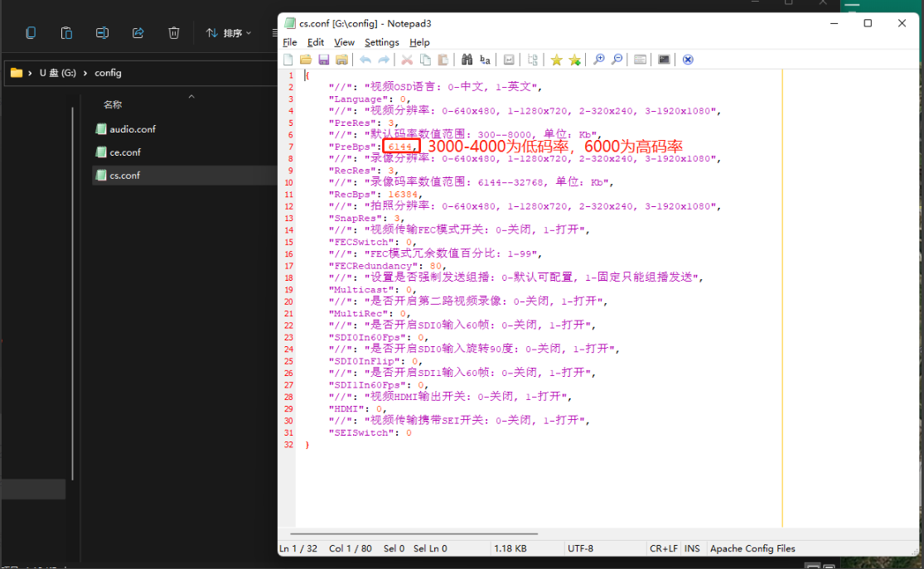
Task: Open the Settings menu
Action: pos(382,42)
